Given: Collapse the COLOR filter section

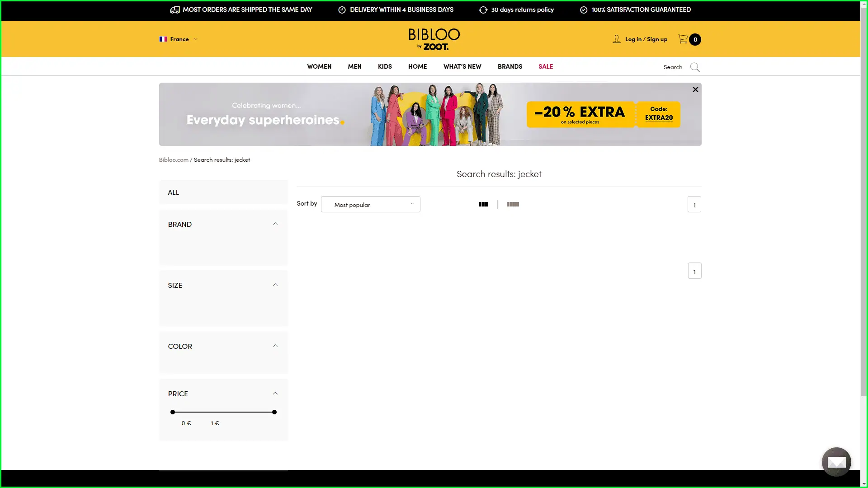Looking at the screenshot, I should pyautogui.click(x=275, y=346).
